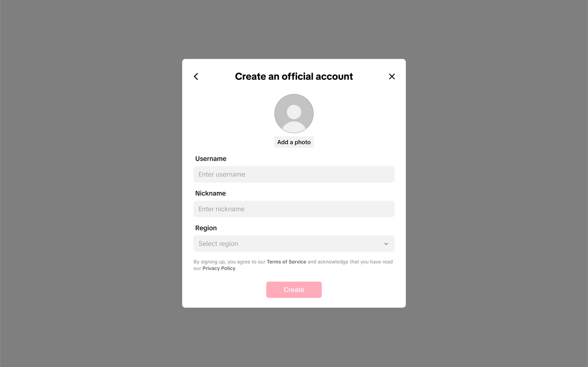
Task: Close the Create an official account dialog
Action: pos(392,76)
